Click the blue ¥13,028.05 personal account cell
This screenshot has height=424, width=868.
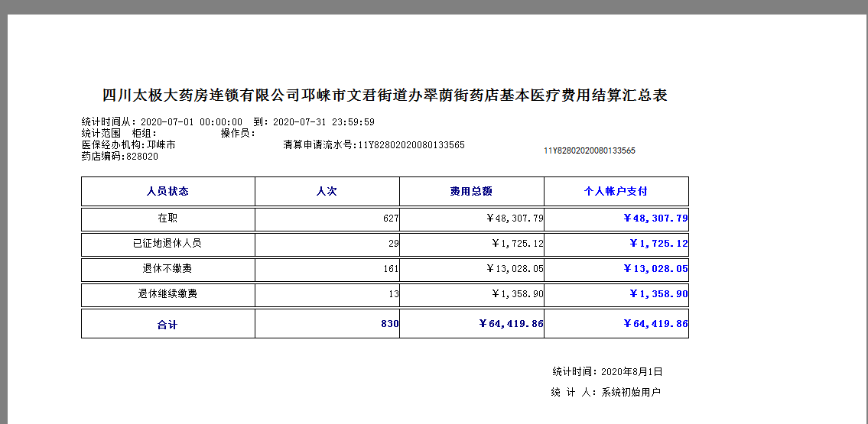[x=616, y=269]
